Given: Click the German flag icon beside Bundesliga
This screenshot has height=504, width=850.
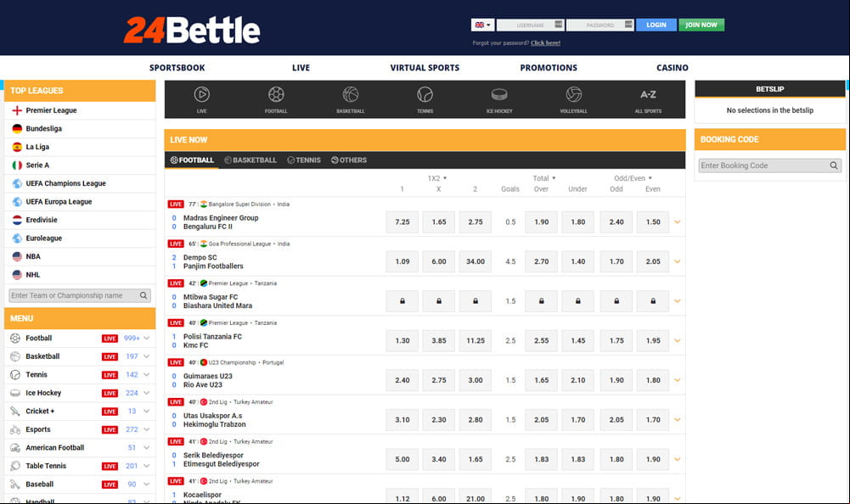Looking at the screenshot, I should click(17, 129).
